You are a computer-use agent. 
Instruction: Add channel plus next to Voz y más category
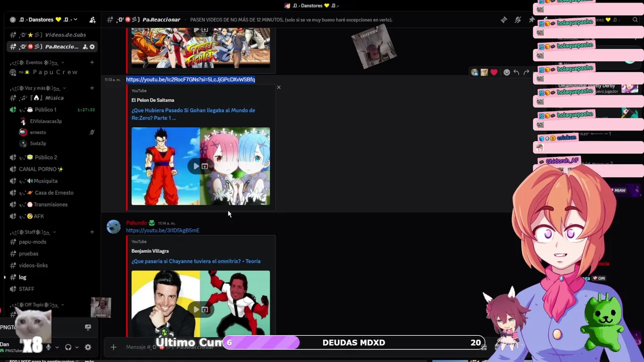click(92, 88)
